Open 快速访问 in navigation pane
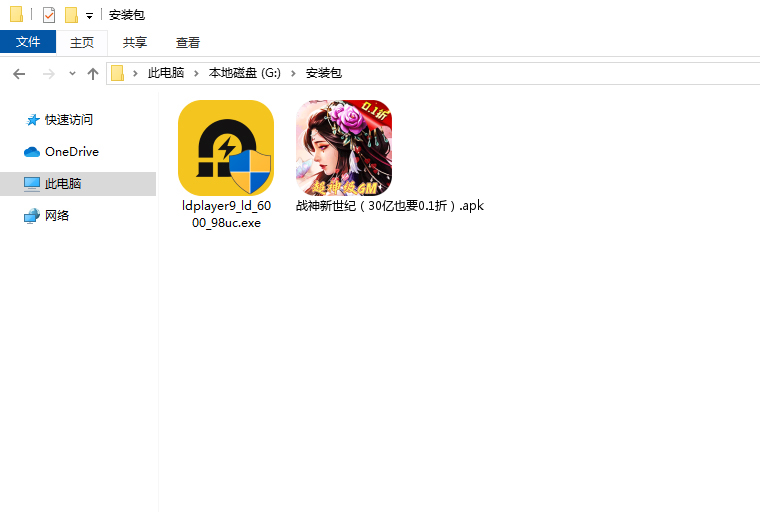The height and width of the screenshot is (512, 760). 69,119
